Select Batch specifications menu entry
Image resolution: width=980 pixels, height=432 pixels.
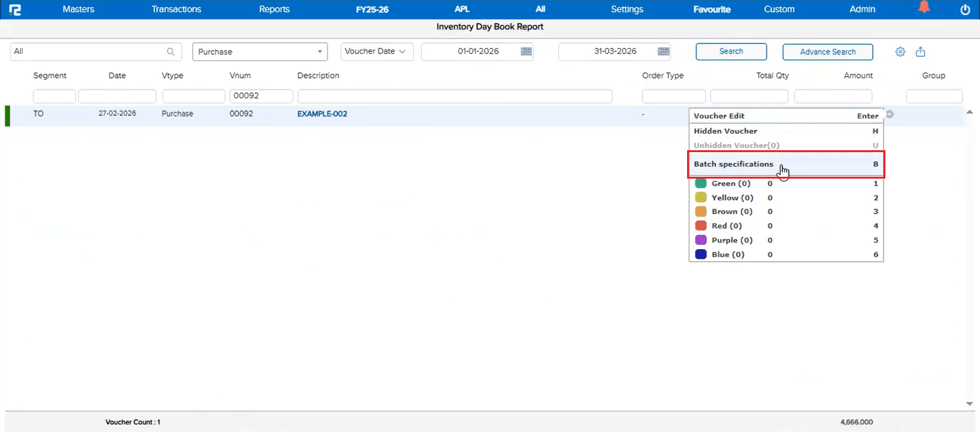(x=786, y=164)
